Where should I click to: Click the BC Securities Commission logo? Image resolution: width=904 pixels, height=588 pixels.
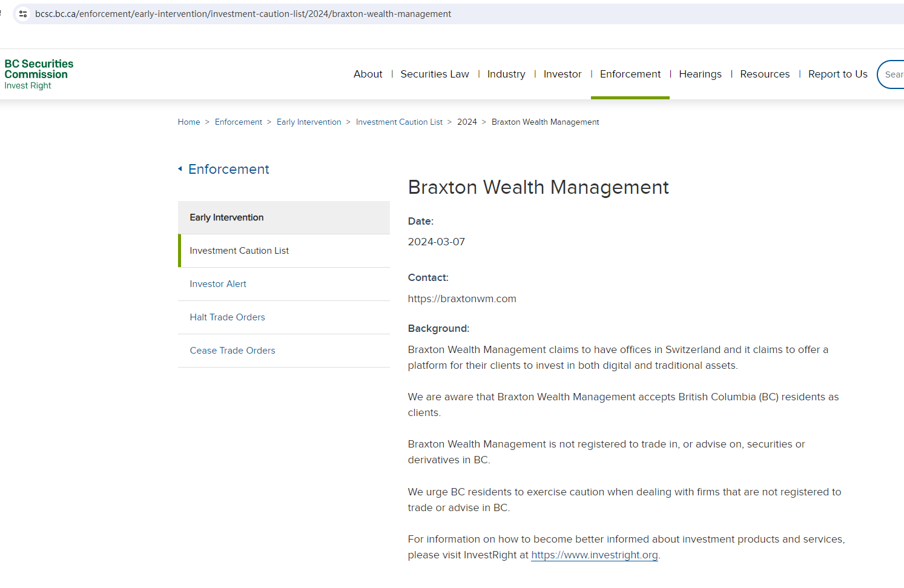tap(39, 74)
